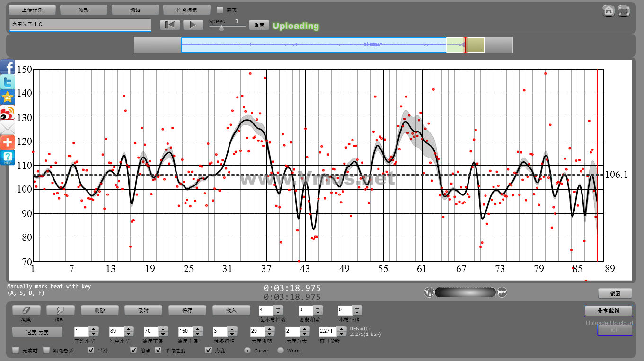Click the Facebook share icon
This screenshot has width=644, height=361.
click(x=8, y=67)
